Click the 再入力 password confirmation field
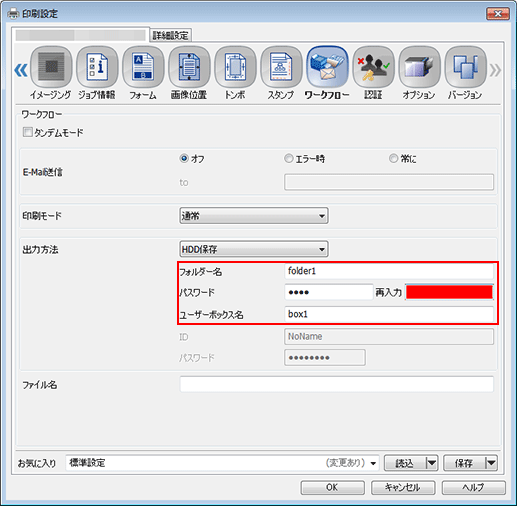 (x=449, y=292)
